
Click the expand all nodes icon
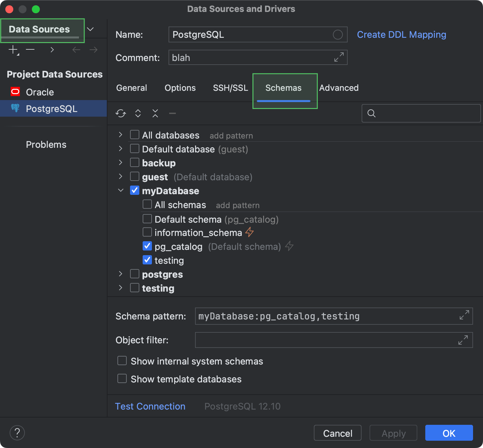click(138, 113)
